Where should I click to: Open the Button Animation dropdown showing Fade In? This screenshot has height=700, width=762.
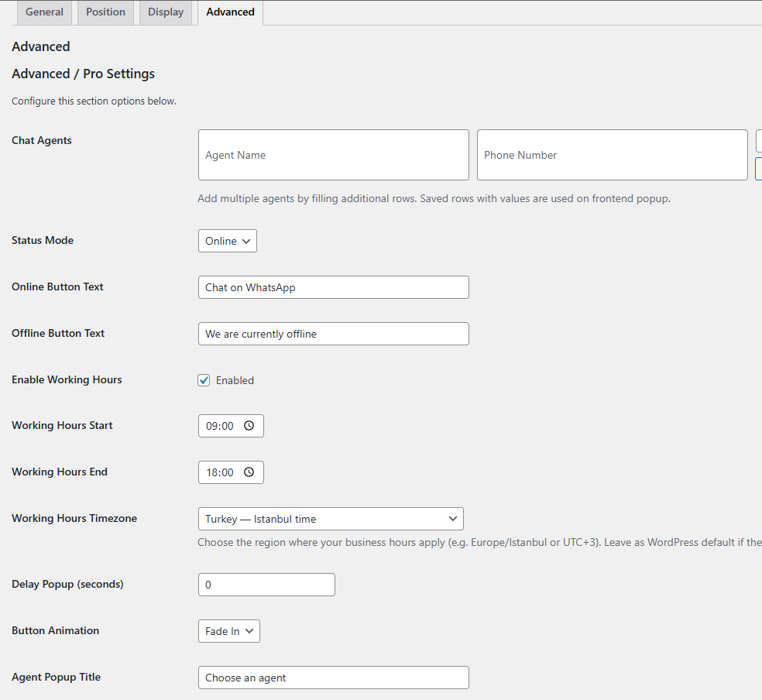229,631
